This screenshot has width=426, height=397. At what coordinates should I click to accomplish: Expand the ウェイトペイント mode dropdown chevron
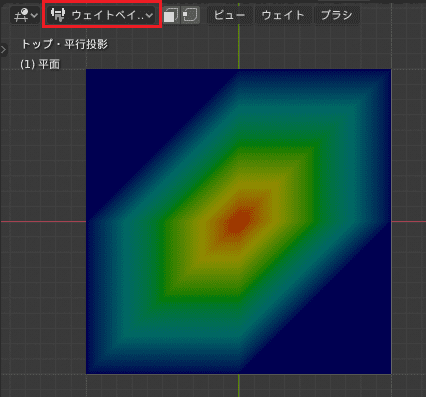tap(149, 15)
